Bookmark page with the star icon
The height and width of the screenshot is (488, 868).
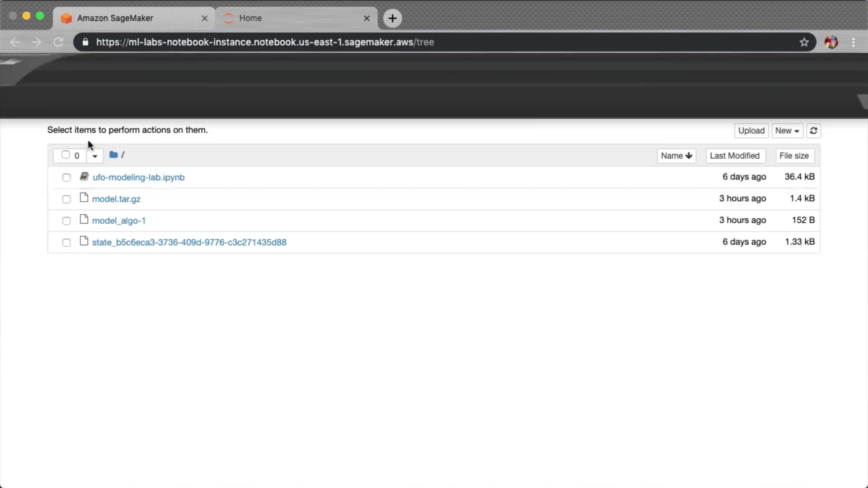click(x=804, y=42)
